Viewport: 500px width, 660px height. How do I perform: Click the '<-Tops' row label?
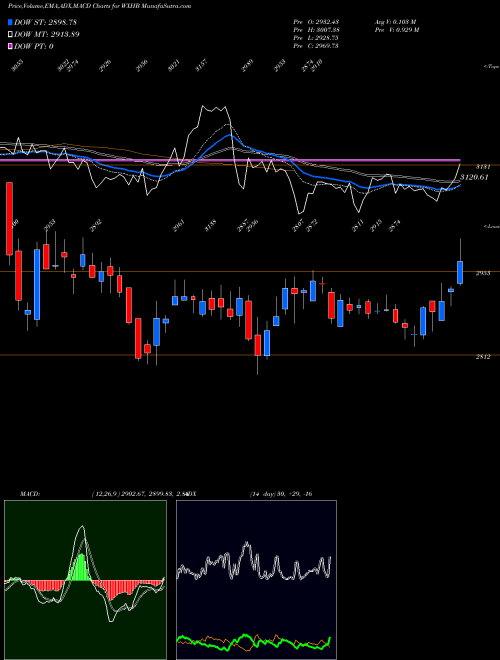click(x=491, y=67)
